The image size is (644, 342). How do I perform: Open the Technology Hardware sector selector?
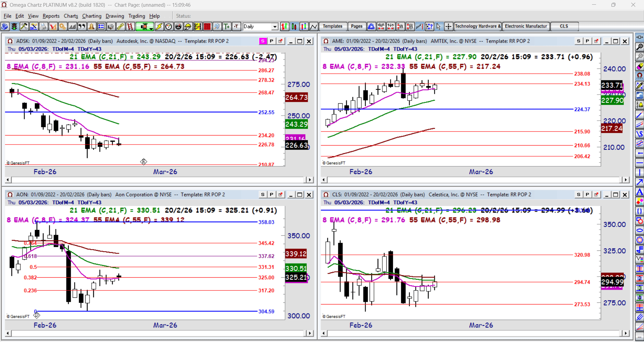pyautogui.click(x=478, y=26)
